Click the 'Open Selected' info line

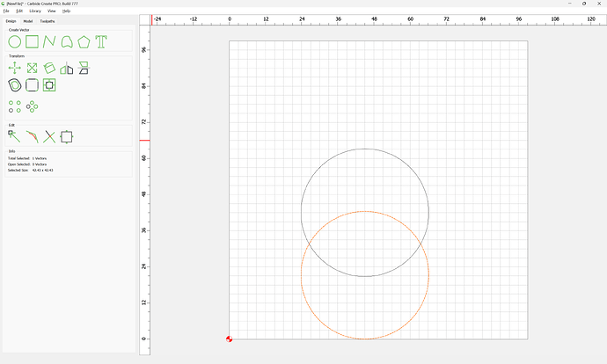[27, 164]
